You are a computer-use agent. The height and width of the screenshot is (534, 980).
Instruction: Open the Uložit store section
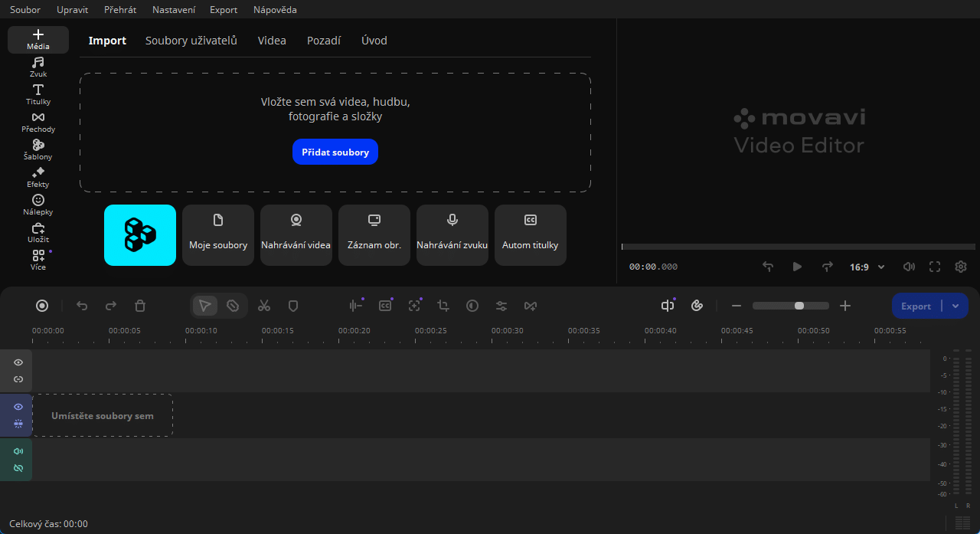click(38, 233)
